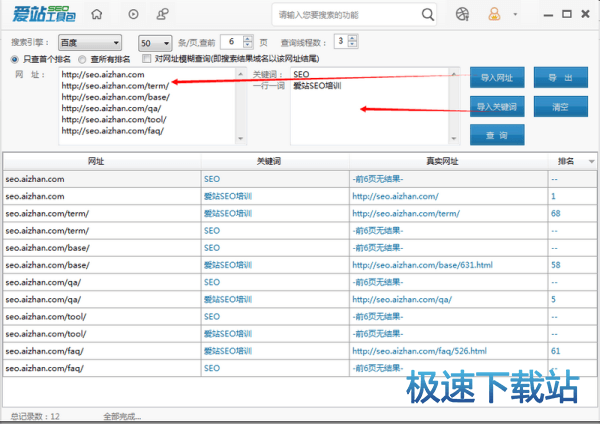Click rank value 61 in table
Screen dimensions: 600x424
[556, 351]
